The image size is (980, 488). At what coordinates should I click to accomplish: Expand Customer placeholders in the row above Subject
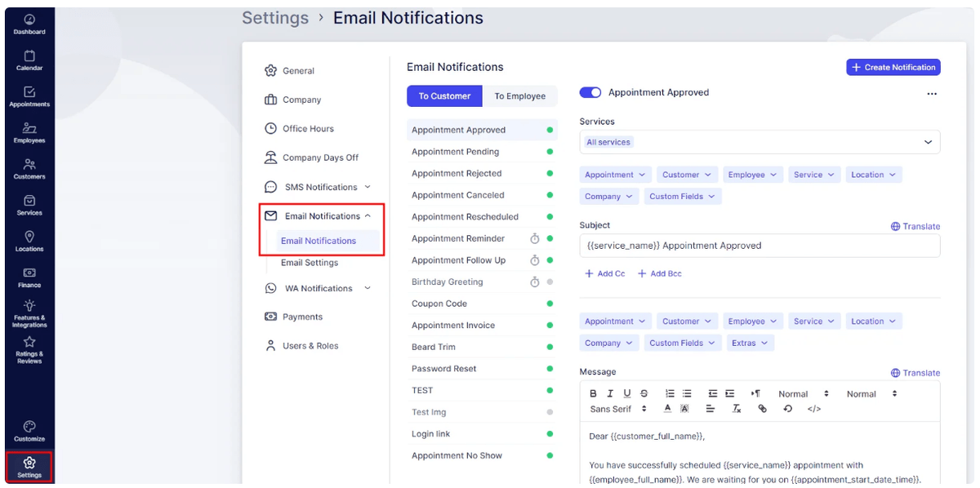click(687, 175)
